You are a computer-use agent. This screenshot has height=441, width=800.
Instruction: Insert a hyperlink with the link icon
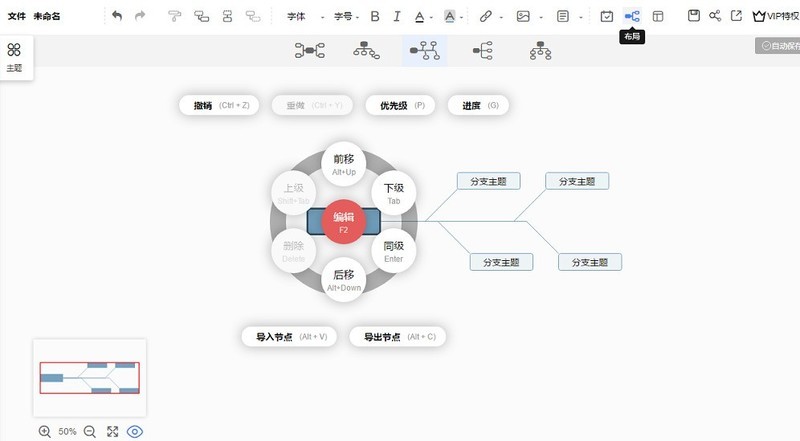[485, 16]
